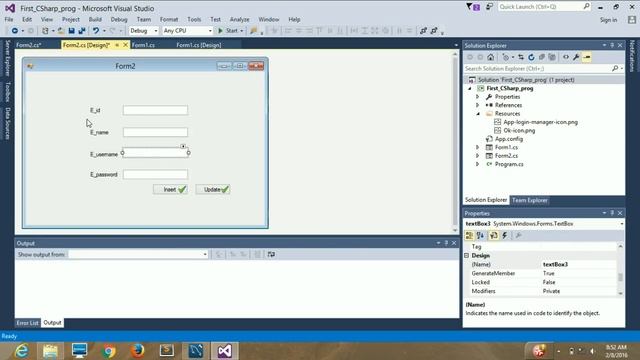Click the Start debugging button

pyautogui.click(x=228, y=31)
